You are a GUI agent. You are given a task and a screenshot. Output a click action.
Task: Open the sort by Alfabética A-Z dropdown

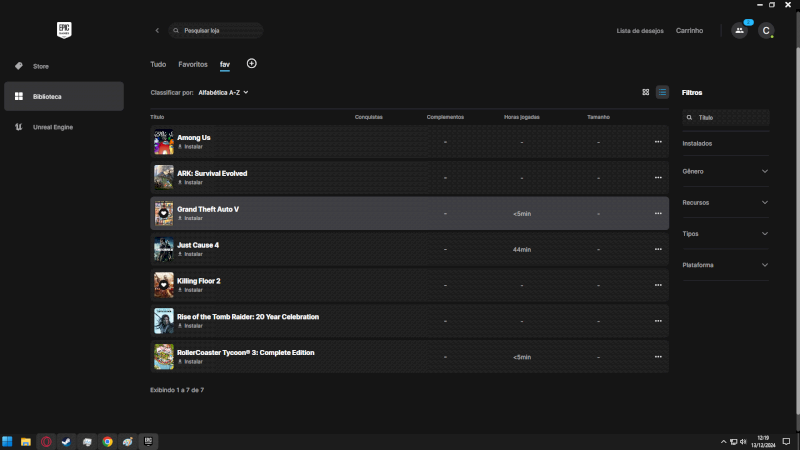pyautogui.click(x=223, y=92)
